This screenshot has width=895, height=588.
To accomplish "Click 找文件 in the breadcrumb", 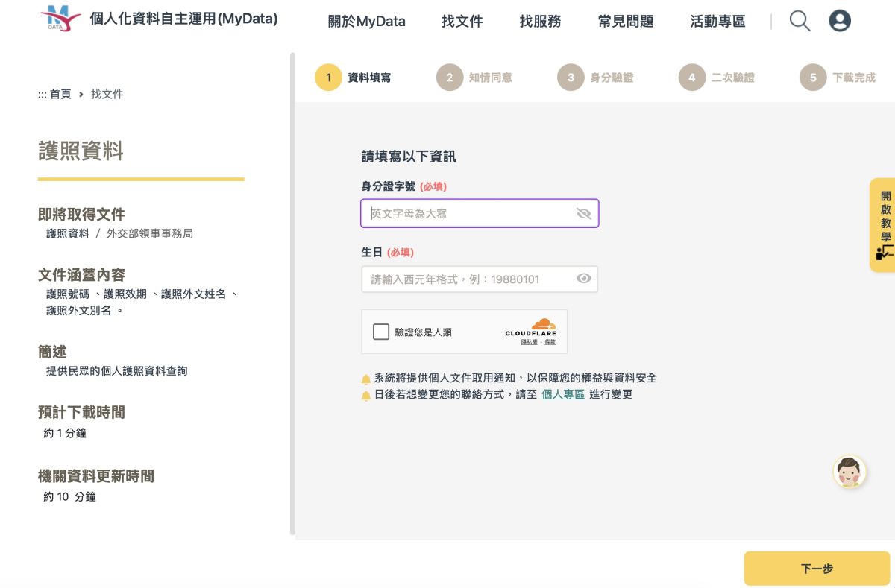I will (107, 94).
